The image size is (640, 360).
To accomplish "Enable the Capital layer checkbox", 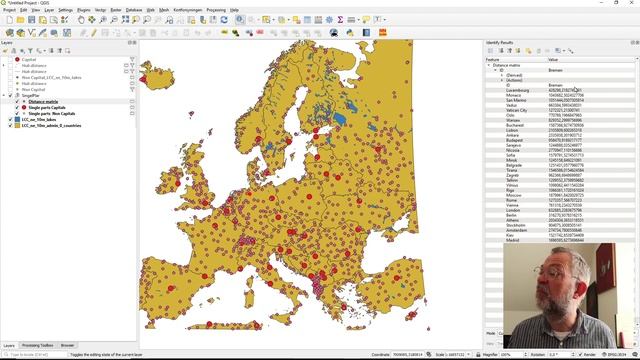I will coord(11,60).
